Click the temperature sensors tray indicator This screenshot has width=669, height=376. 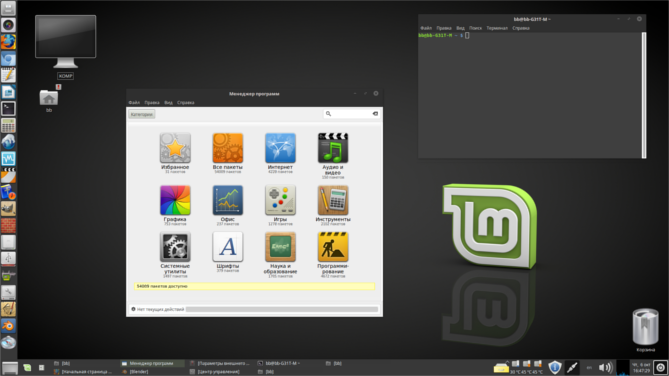[x=526, y=367]
